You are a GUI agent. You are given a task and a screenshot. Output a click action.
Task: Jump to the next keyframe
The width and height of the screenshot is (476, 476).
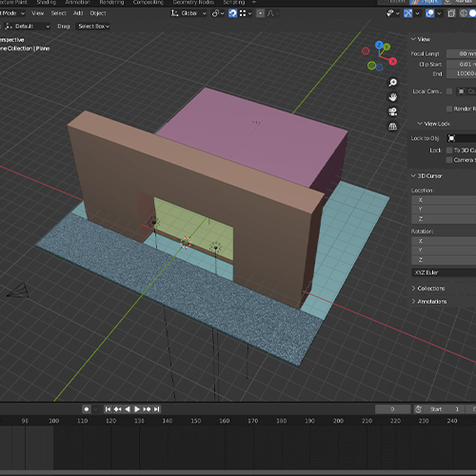pyautogui.click(x=147, y=409)
